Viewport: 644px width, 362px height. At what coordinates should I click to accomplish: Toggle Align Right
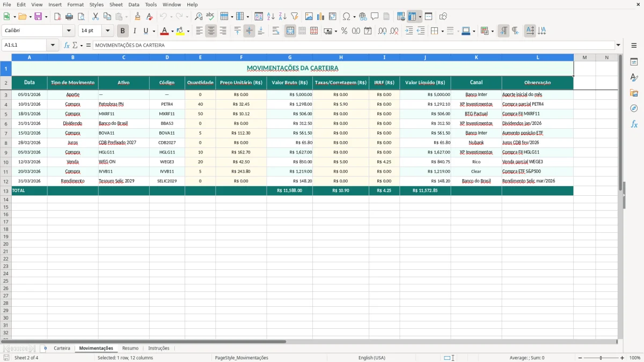223,31
